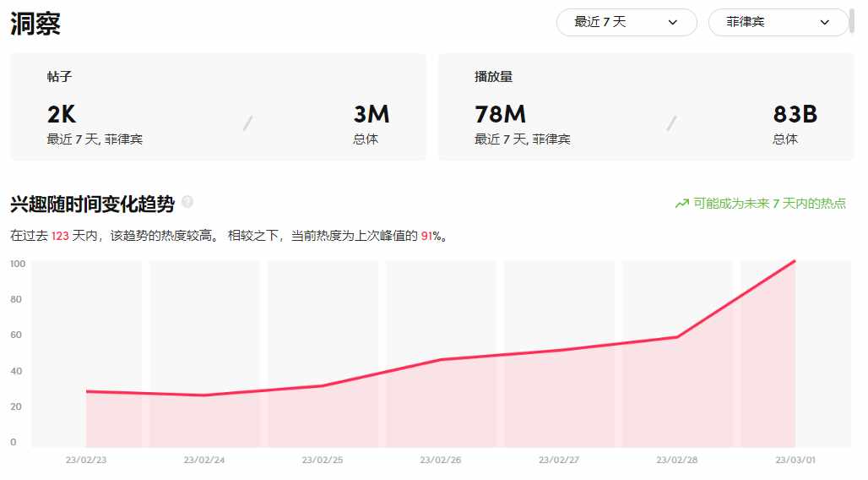868x480 pixels.
Task: Open the 最近 7 天 time range dropdown
Action: 626,22
